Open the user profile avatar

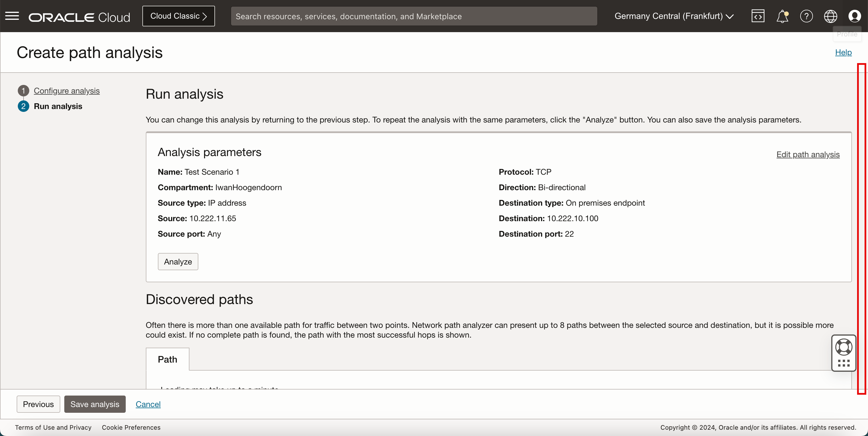click(x=854, y=16)
